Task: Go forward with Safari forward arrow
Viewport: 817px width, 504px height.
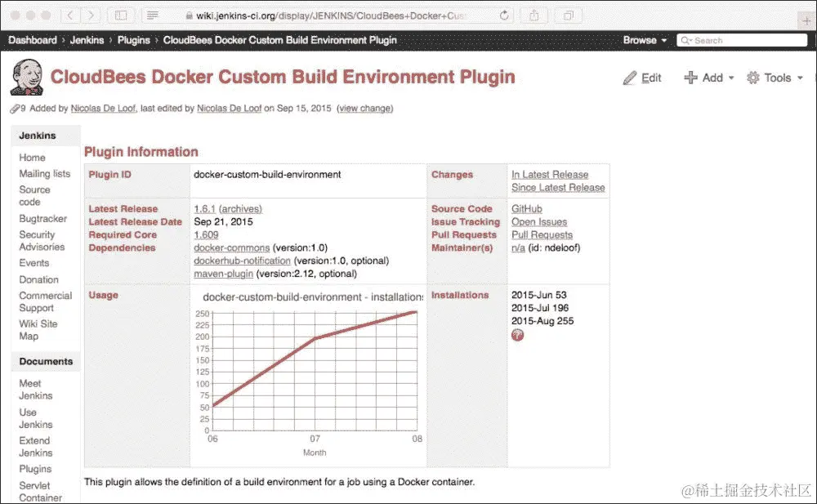Action: click(x=91, y=16)
